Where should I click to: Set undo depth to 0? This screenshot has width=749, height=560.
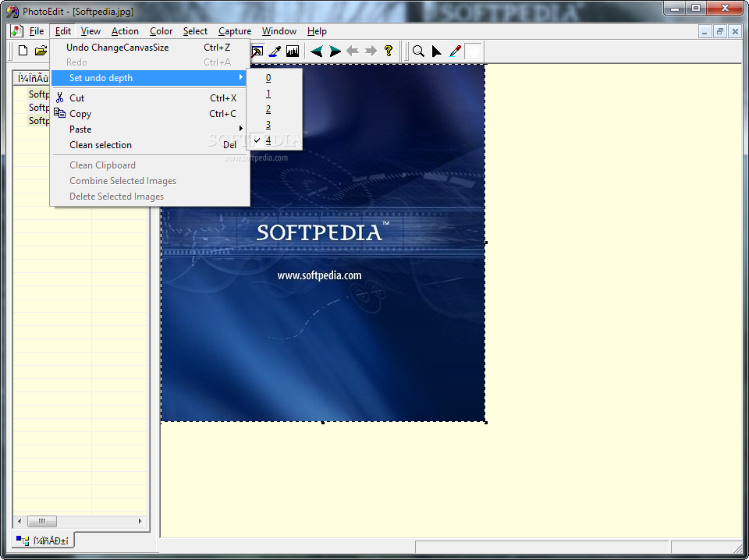coord(274,78)
